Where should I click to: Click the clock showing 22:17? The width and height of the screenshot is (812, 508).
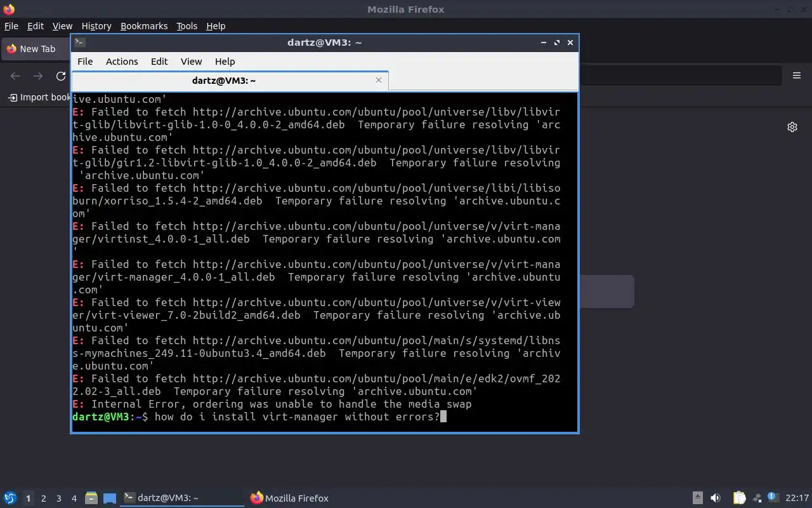797,498
